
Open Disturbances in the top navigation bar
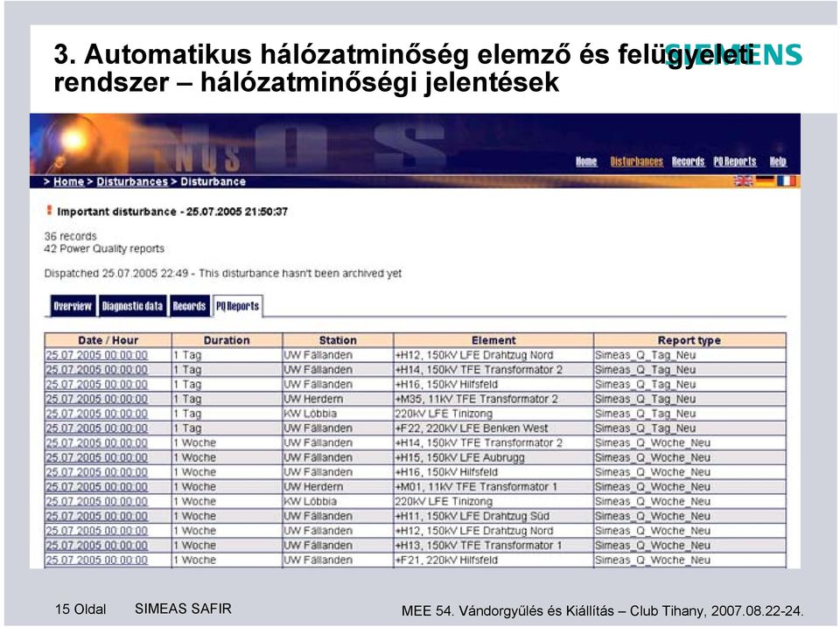[636, 162]
